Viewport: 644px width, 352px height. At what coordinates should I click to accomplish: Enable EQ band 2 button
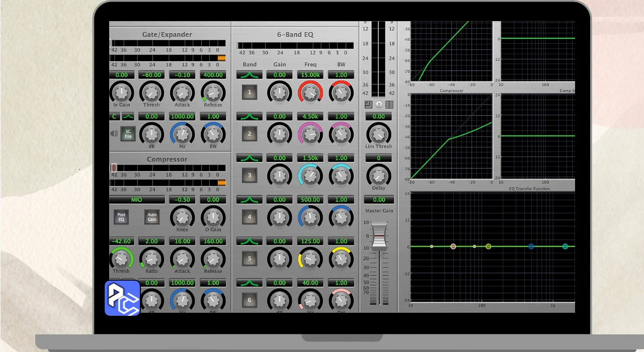(250, 134)
